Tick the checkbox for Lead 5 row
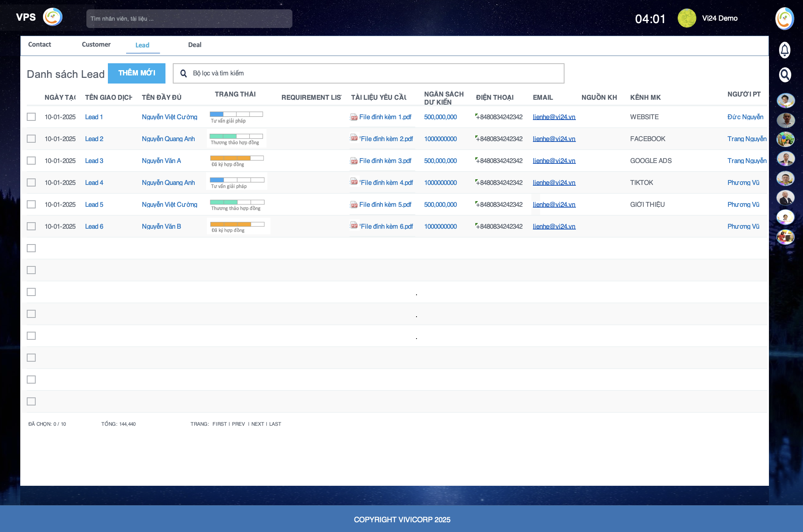The width and height of the screenshot is (803, 532). tap(31, 204)
